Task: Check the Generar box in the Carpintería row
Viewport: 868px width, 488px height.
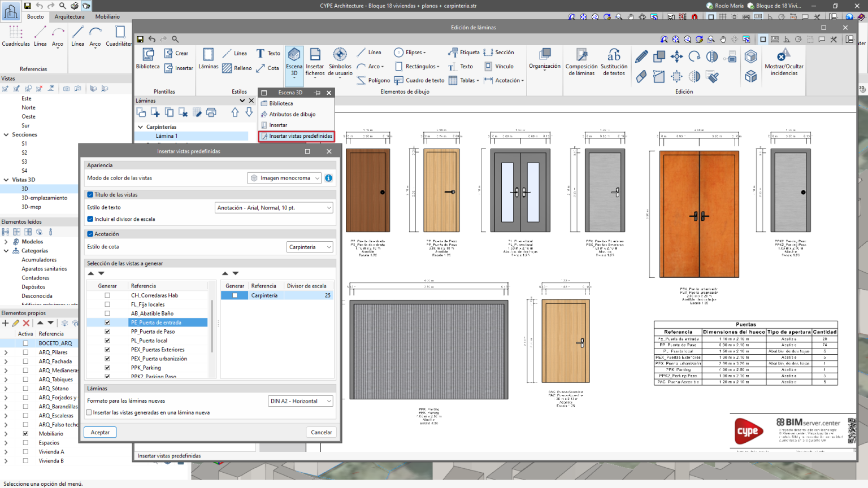Action: pyautogui.click(x=235, y=295)
